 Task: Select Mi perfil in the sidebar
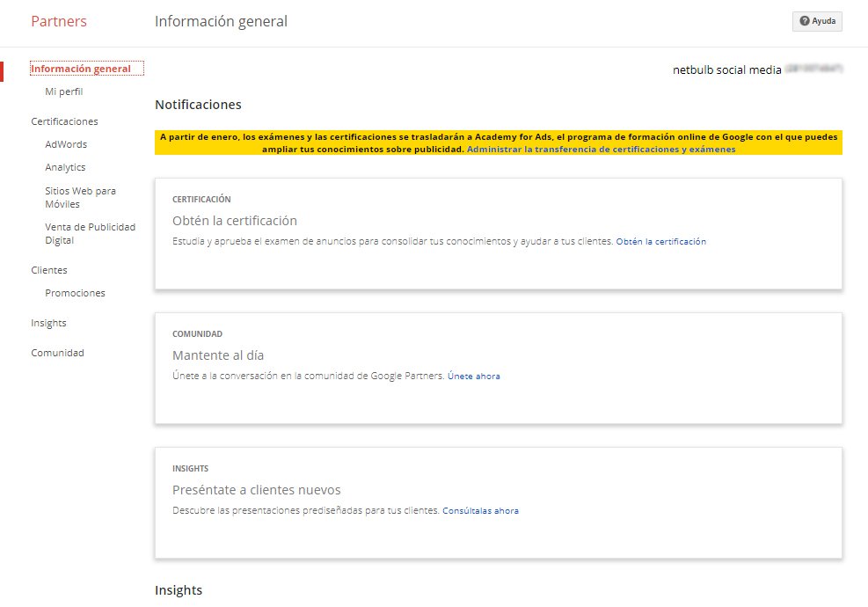[63, 91]
